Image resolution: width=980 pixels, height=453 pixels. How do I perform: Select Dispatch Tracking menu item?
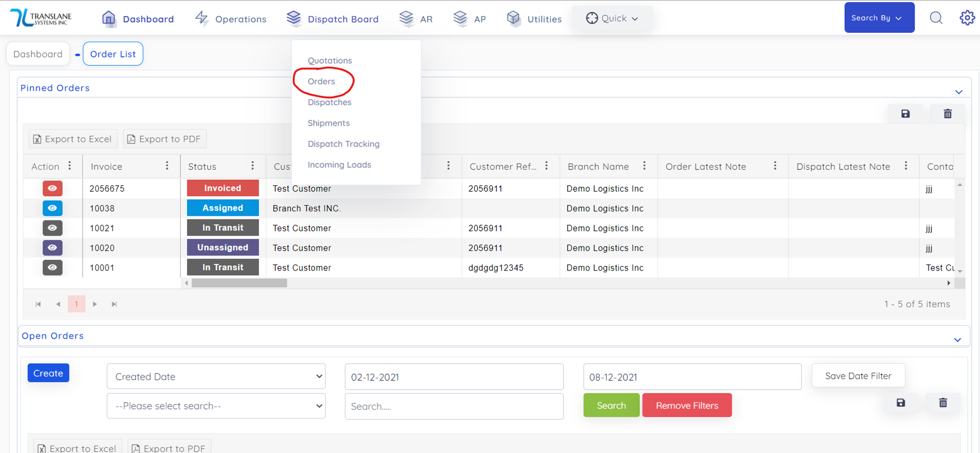point(343,144)
